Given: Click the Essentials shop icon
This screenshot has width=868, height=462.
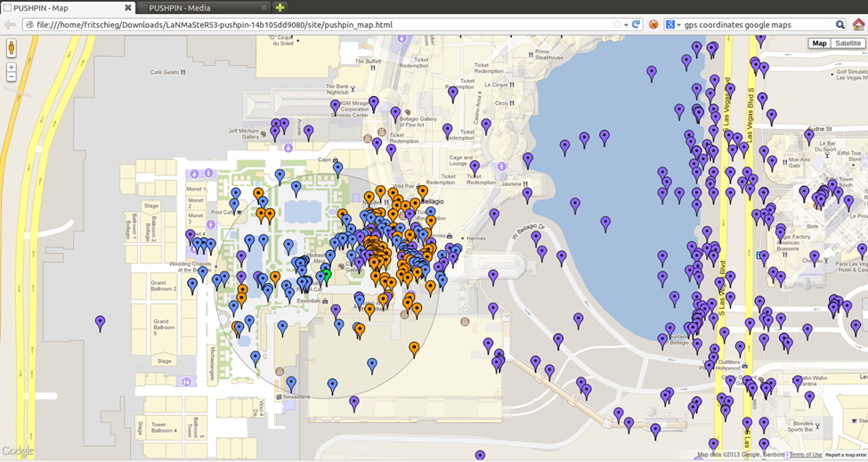Looking at the screenshot, I should (325, 301).
